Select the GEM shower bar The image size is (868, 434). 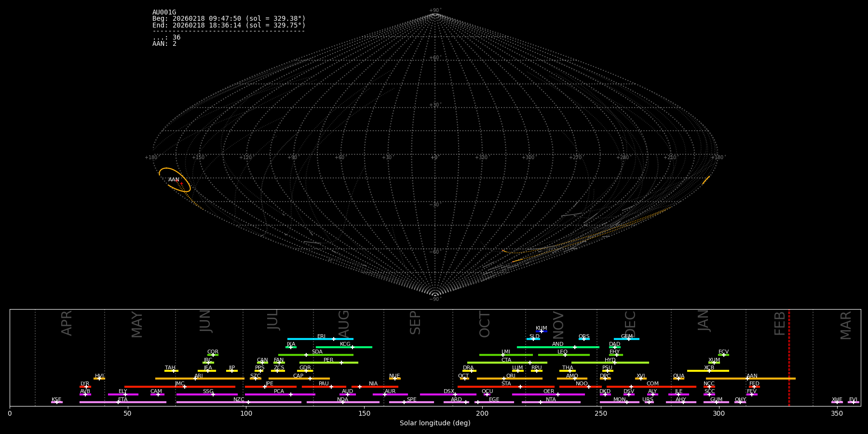coord(626,339)
